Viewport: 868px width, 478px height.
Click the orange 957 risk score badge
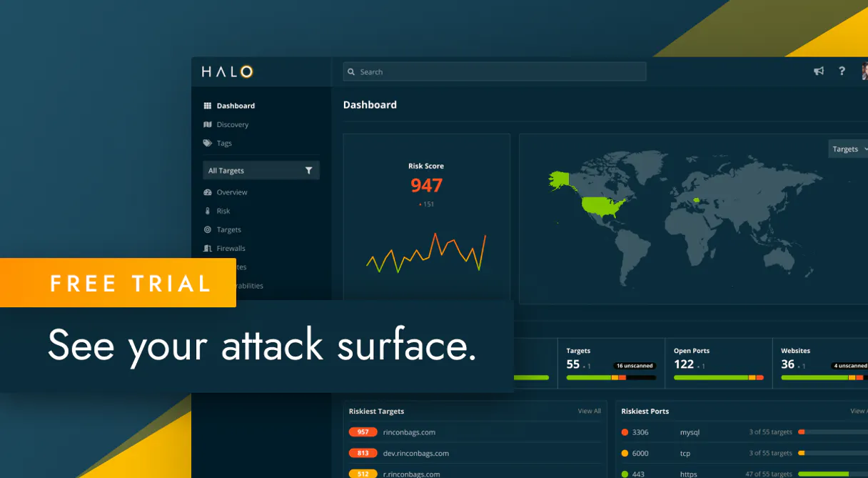pyautogui.click(x=363, y=432)
